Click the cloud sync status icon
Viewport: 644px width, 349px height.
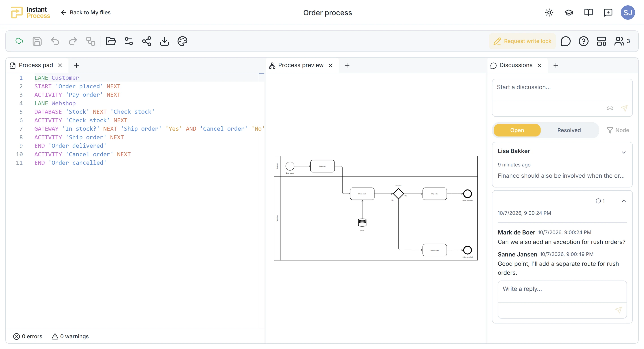click(x=19, y=41)
